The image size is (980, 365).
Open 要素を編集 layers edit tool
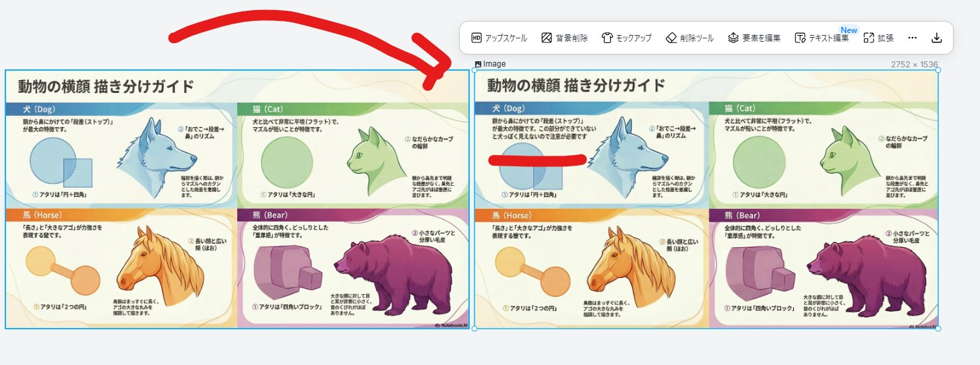754,38
